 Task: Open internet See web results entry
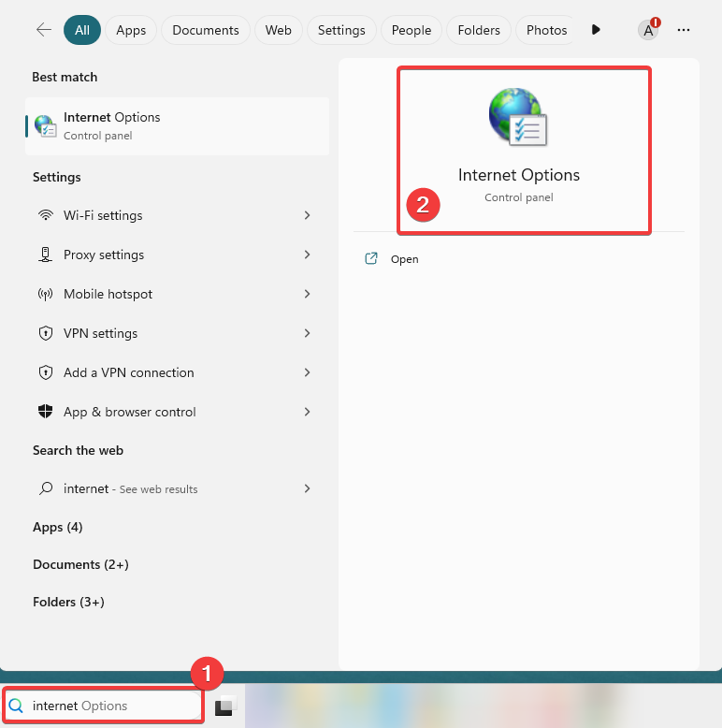coord(178,488)
